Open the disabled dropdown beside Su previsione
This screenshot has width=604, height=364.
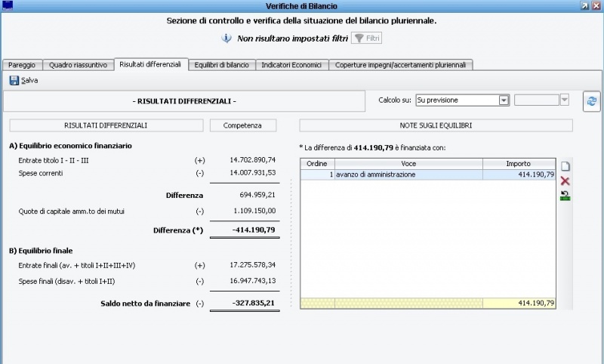[564, 100]
